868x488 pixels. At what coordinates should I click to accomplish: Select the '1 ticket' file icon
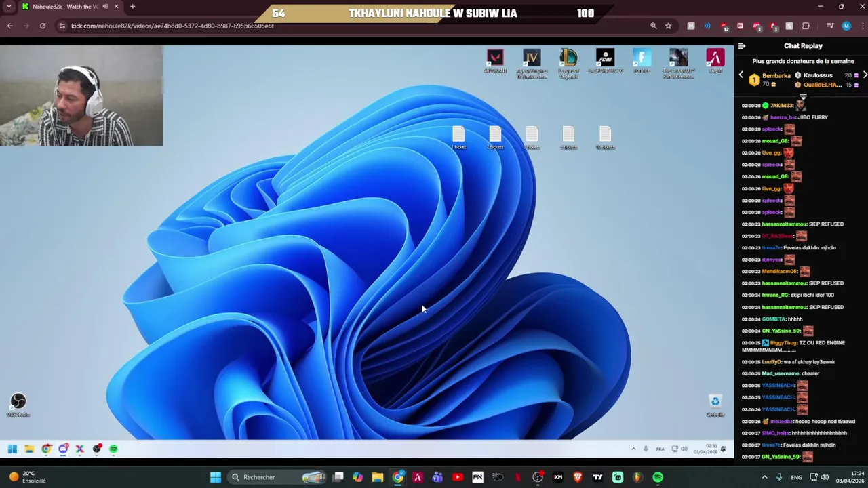click(459, 138)
